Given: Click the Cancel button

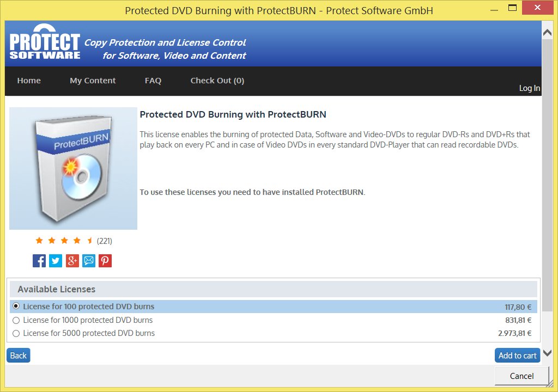Looking at the screenshot, I should pyautogui.click(x=521, y=376).
